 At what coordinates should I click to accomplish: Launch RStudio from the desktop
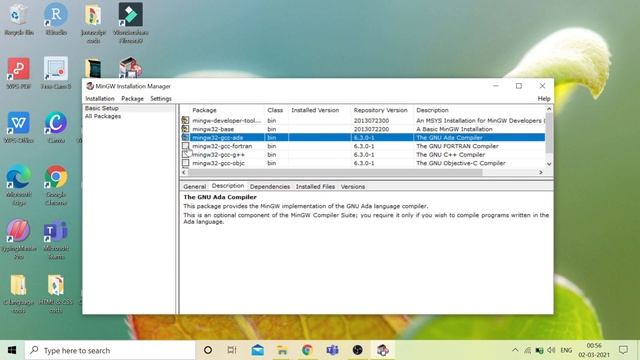click(56, 19)
